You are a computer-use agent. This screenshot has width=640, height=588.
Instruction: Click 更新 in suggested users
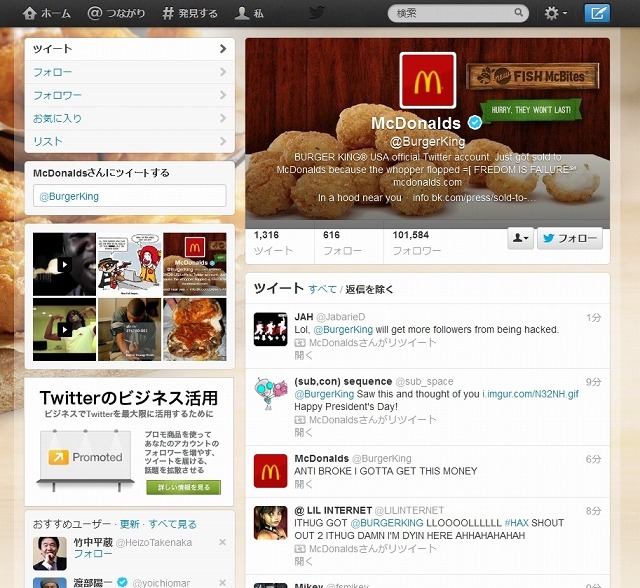[x=129, y=524]
